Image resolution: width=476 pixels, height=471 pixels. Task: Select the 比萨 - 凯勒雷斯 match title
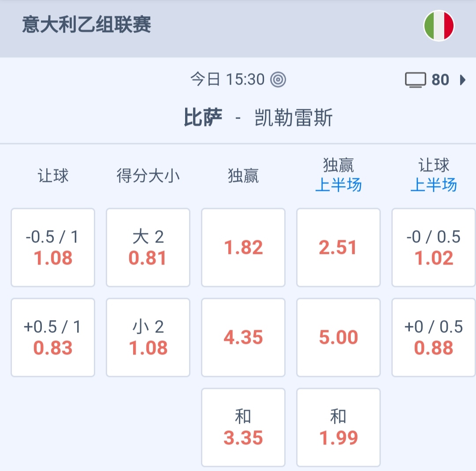tap(258, 118)
